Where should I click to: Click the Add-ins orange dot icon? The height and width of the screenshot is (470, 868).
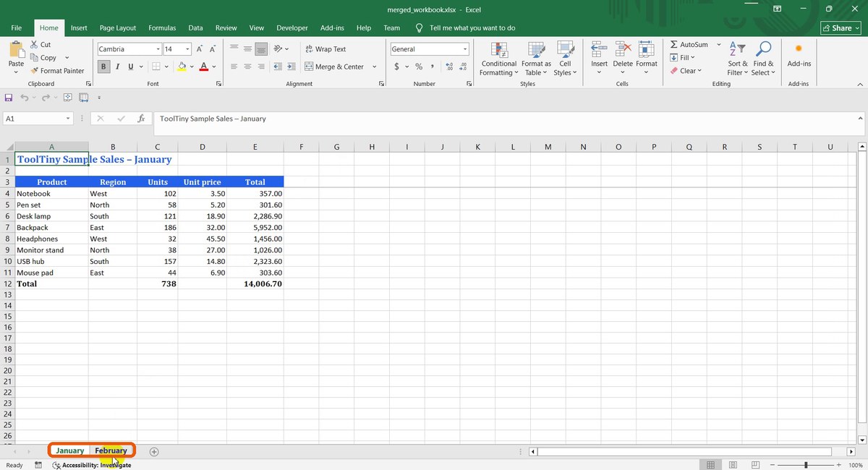coord(799,48)
